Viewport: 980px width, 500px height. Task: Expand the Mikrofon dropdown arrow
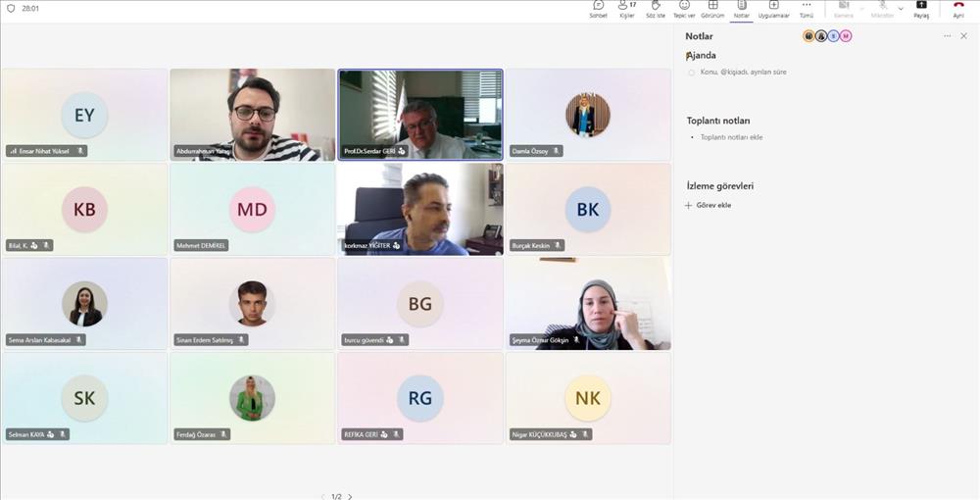[x=901, y=8]
